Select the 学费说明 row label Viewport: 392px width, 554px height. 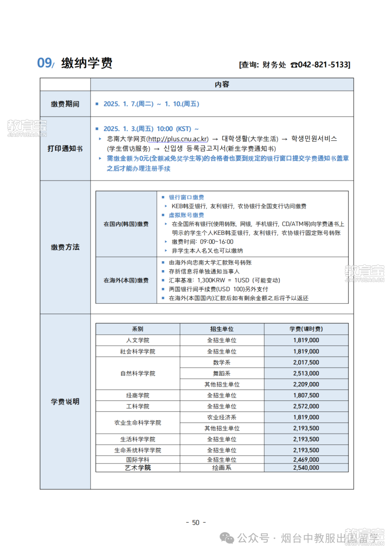[65, 402]
